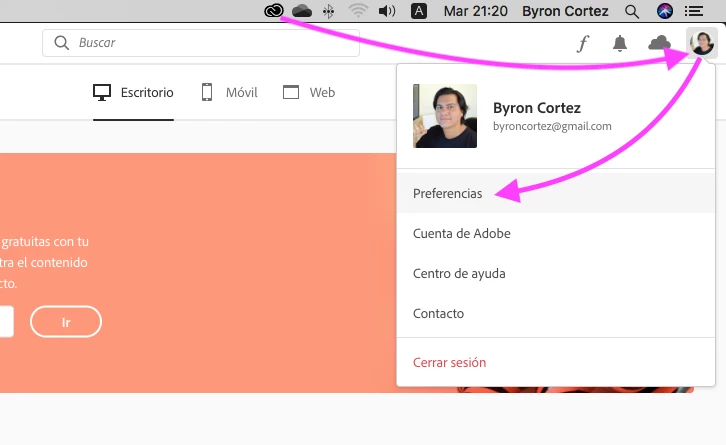726x445 pixels.
Task: Open the Bluetooth menu bar icon
Action: coord(328,11)
